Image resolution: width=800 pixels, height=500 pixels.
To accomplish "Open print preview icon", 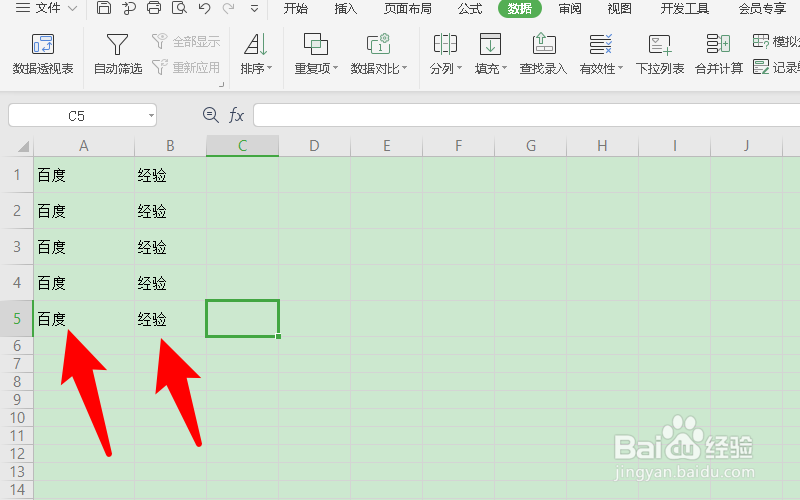I will tap(179, 8).
